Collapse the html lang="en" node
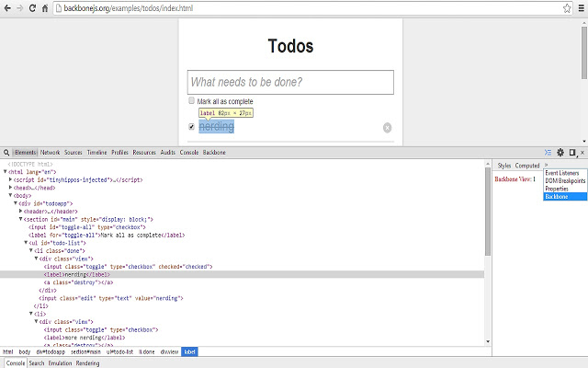The image size is (588, 368). click(6, 172)
